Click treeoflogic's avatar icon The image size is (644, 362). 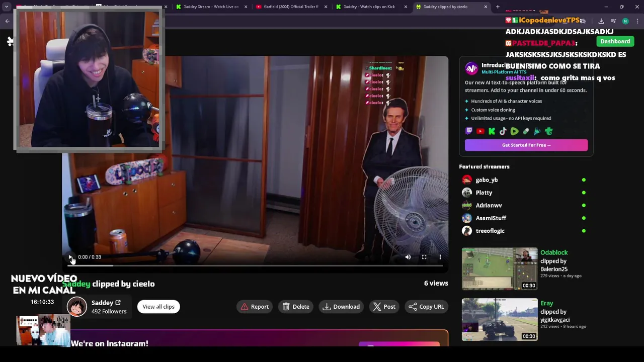tap(467, 231)
